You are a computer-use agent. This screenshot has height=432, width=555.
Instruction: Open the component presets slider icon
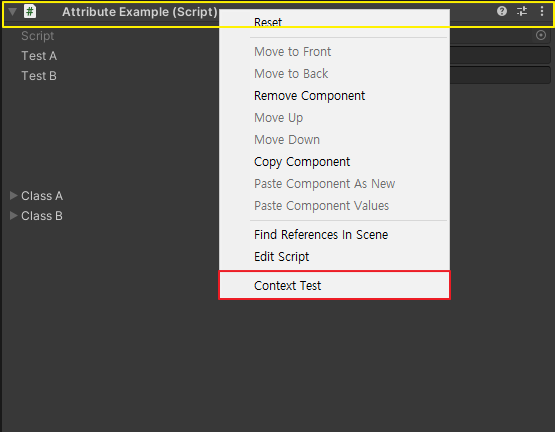pos(522,11)
